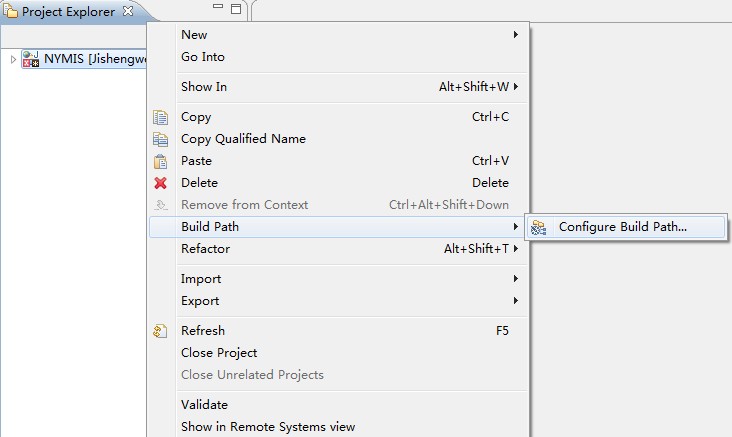Click Validate in the context menu

[x=204, y=405]
